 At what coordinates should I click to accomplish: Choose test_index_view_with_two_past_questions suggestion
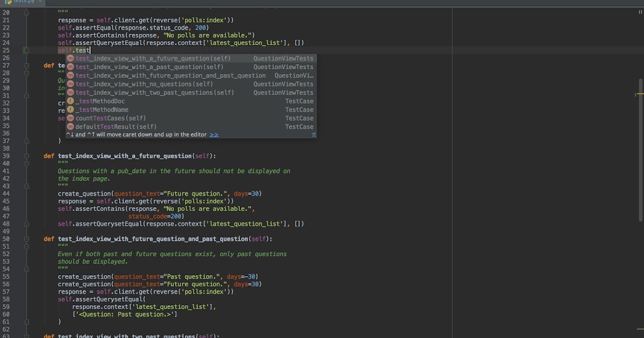coord(191,93)
